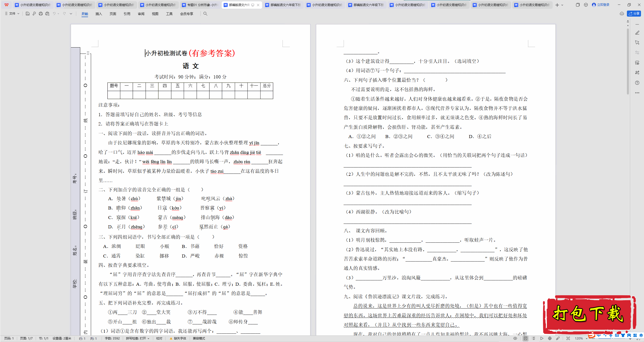Viewport: 644px width, 342px height.
Task: Toggle spell check 拼写检查 status
Action: 138,338
